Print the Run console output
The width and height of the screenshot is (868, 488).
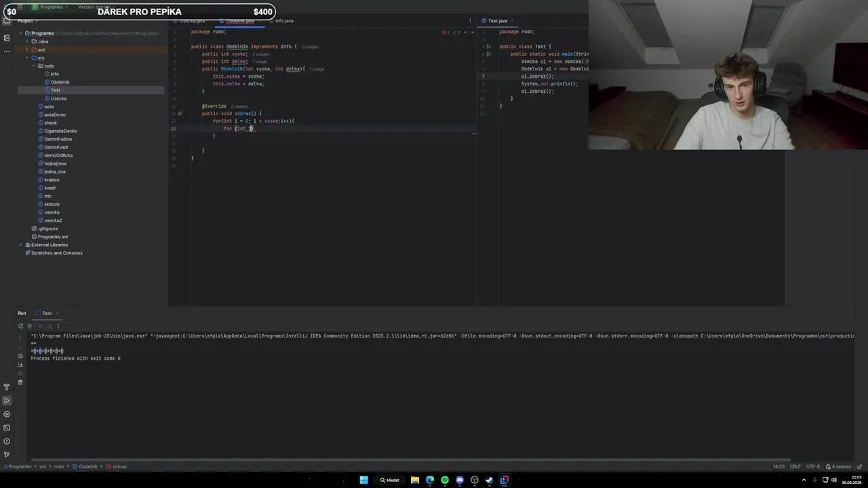click(20, 373)
